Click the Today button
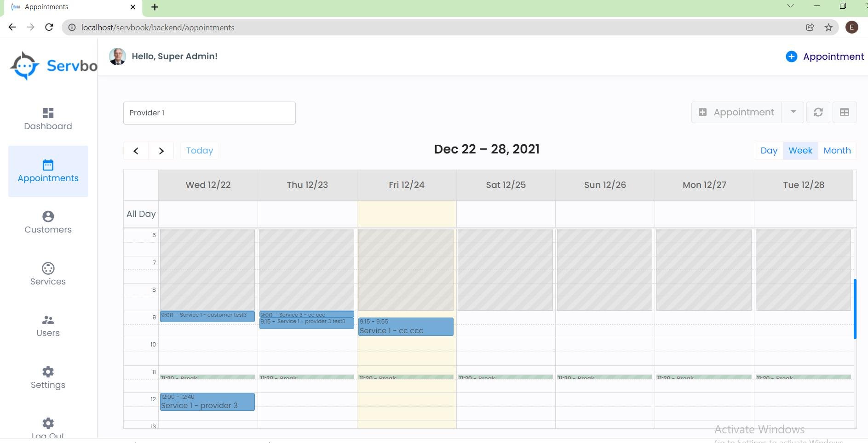This screenshot has height=443, width=868. (199, 151)
